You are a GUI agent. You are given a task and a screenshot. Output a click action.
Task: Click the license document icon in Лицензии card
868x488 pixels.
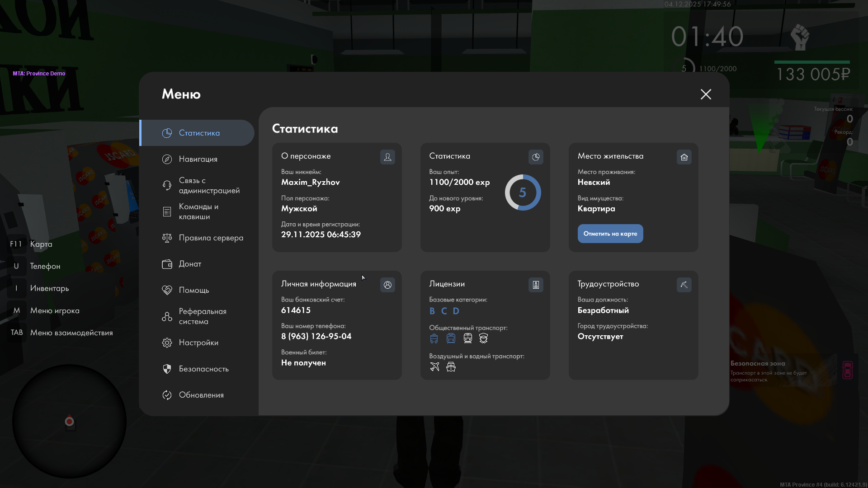[536, 285]
